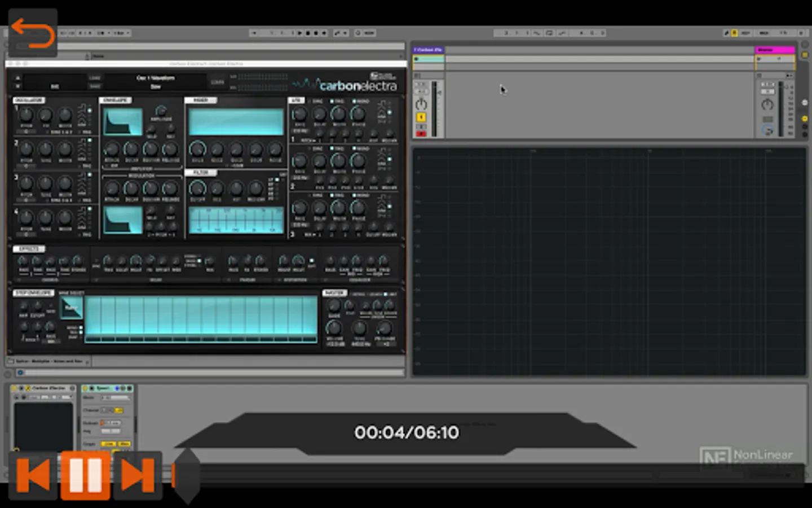Turn the Filter Cutoff knob
The width and height of the screenshot is (812, 508).
click(197, 188)
